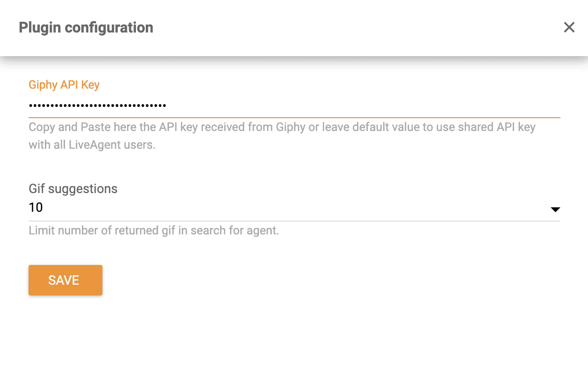Click the value 10 in Gif suggestions
The height and width of the screenshot is (392, 588).
pyautogui.click(x=35, y=207)
